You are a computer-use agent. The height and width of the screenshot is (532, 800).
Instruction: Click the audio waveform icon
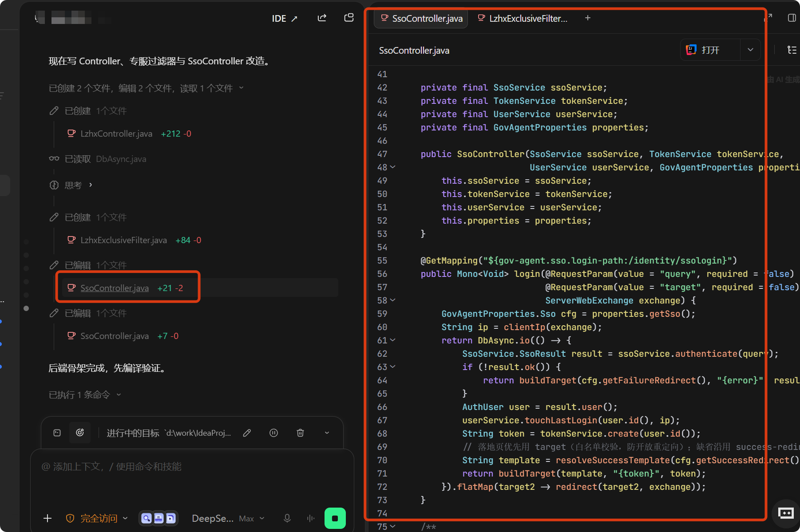point(311,518)
